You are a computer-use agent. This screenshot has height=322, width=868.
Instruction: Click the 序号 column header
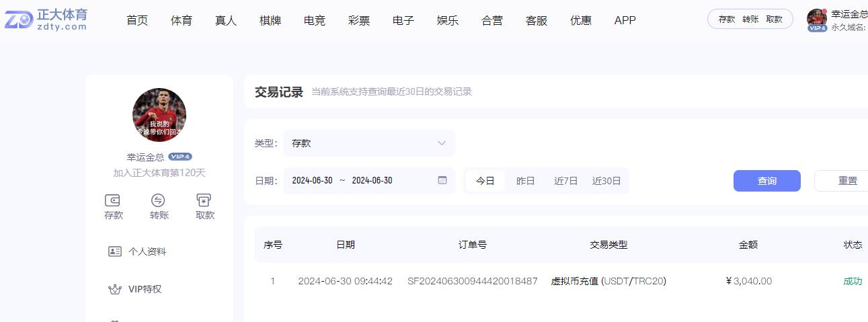pyautogui.click(x=272, y=245)
